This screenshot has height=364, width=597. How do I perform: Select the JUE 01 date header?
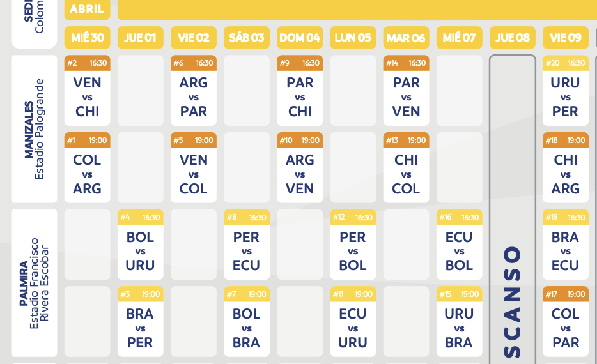tap(141, 38)
